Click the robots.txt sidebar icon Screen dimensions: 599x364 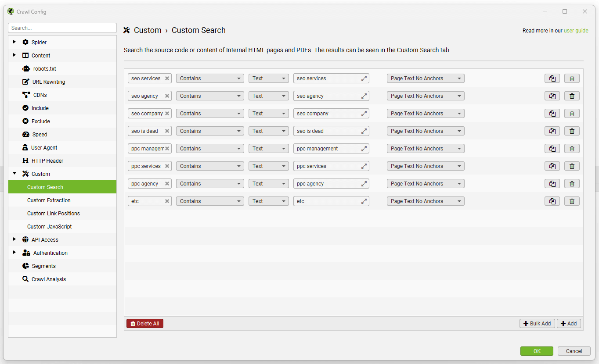tap(26, 68)
